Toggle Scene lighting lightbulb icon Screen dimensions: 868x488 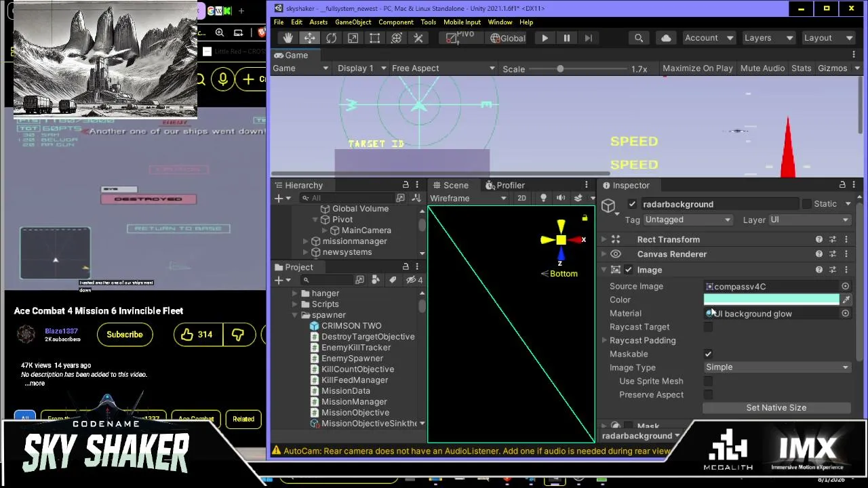coord(543,199)
